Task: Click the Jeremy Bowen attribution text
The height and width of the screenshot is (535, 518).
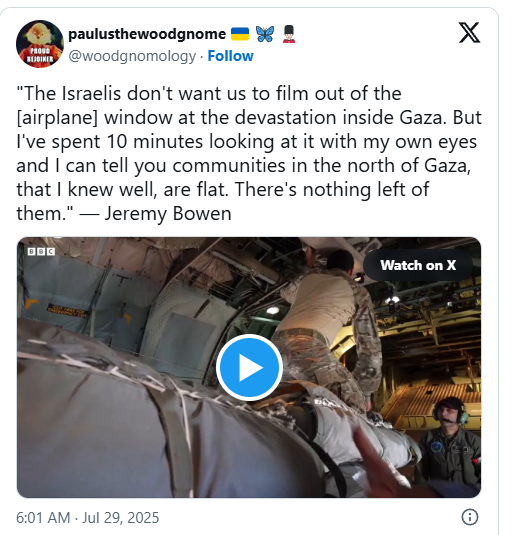Action: point(168,214)
